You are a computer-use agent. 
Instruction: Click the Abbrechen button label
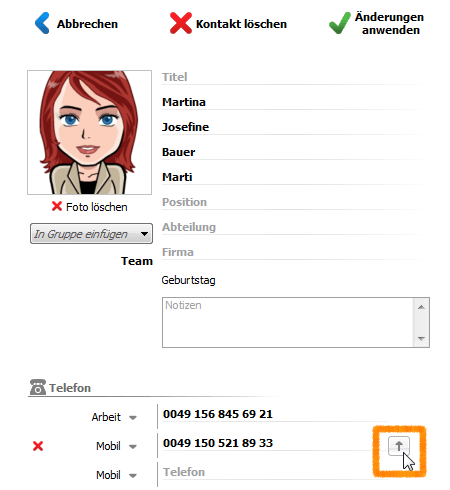tap(87, 24)
